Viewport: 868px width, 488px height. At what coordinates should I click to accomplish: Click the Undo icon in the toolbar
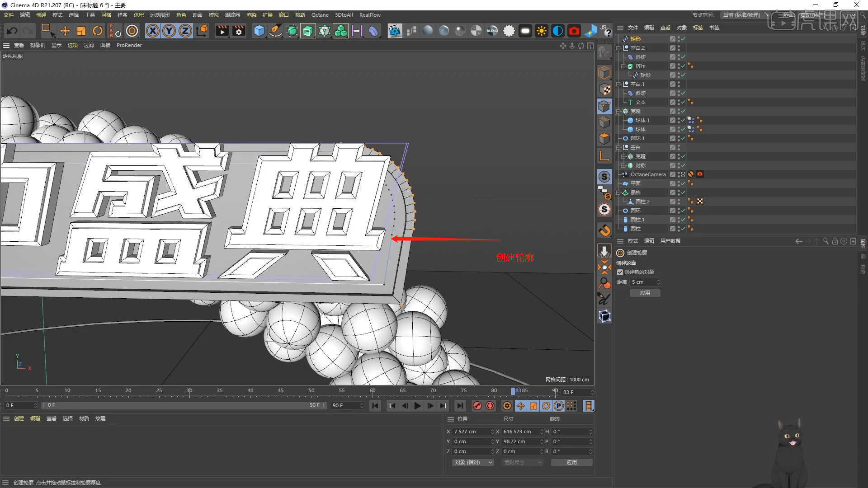click(x=12, y=31)
